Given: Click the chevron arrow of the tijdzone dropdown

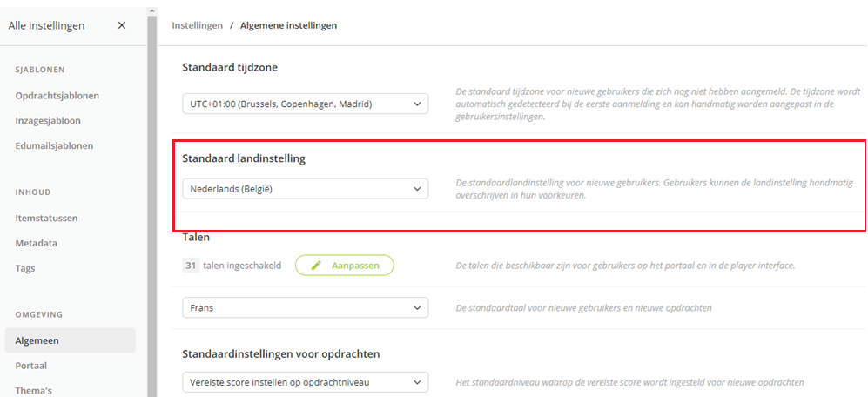Looking at the screenshot, I should [x=417, y=104].
